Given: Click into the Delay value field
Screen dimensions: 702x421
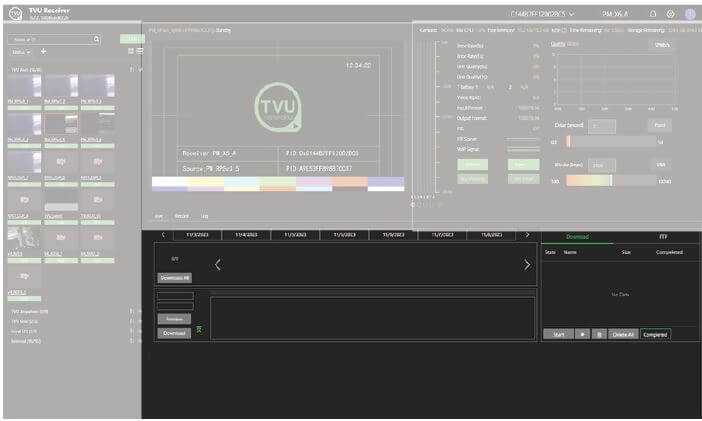Looking at the screenshot, I should 602,126.
